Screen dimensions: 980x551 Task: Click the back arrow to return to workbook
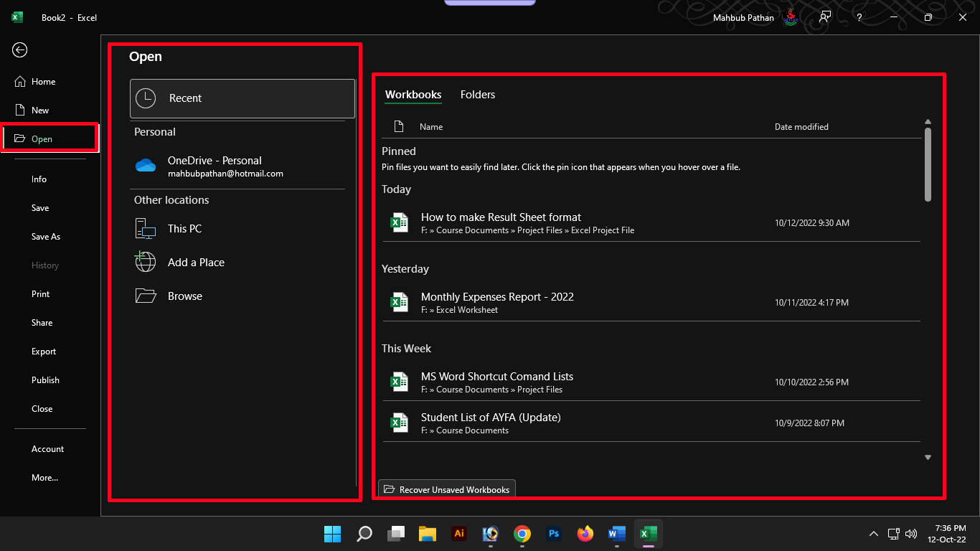(20, 50)
